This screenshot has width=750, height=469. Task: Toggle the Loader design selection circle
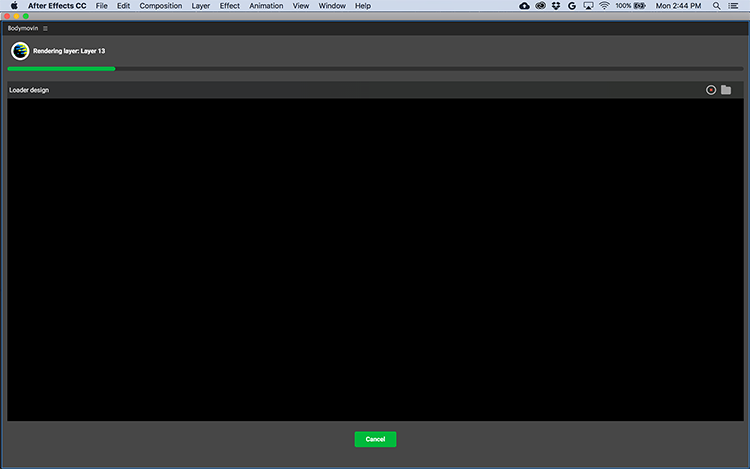pos(711,90)
